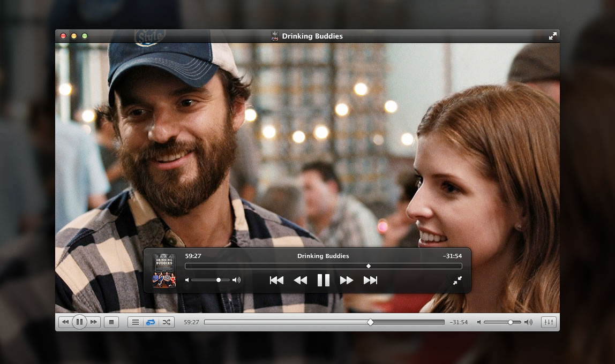Click the overlay loud speaker icon
Image resolution: width=615 pixels, height=364 pixels.
point(236,280)
